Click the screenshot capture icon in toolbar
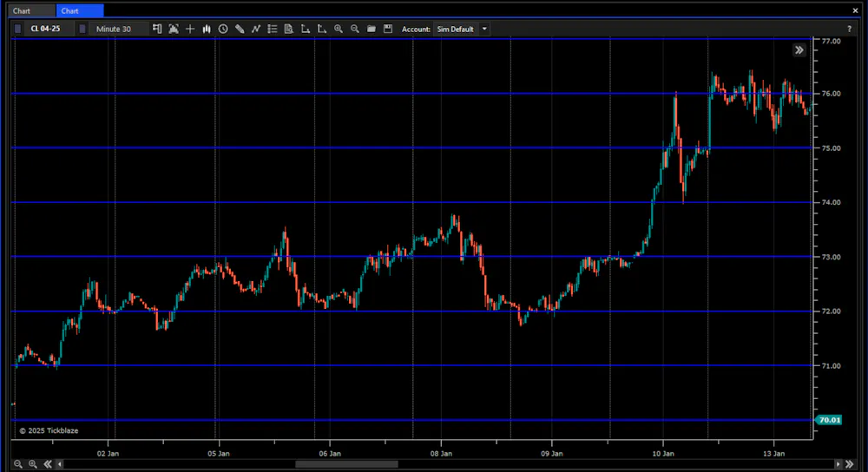This screenshot has height=472, width=868. (x=174, y=29)
